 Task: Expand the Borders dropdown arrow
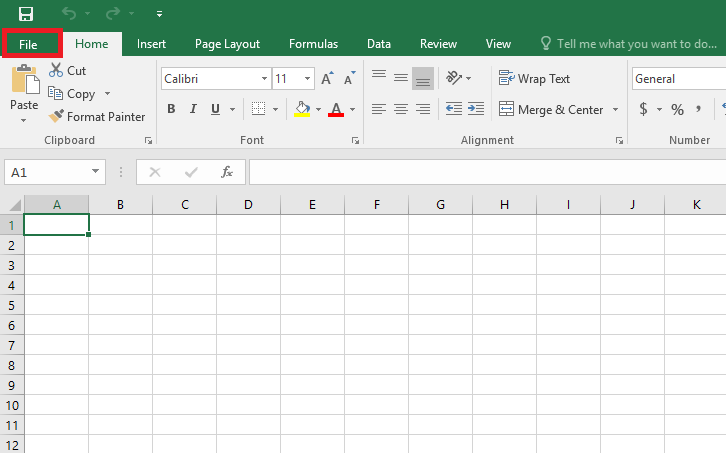click(275, 109)
